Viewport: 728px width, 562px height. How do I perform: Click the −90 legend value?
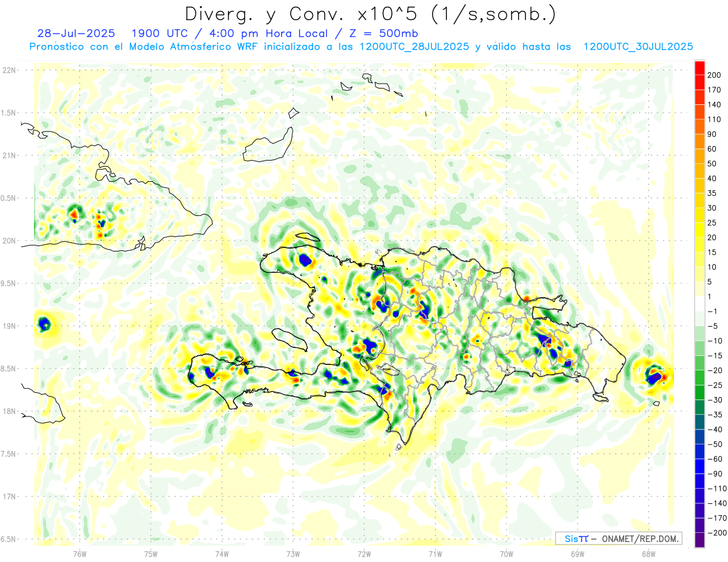[715, 474]
